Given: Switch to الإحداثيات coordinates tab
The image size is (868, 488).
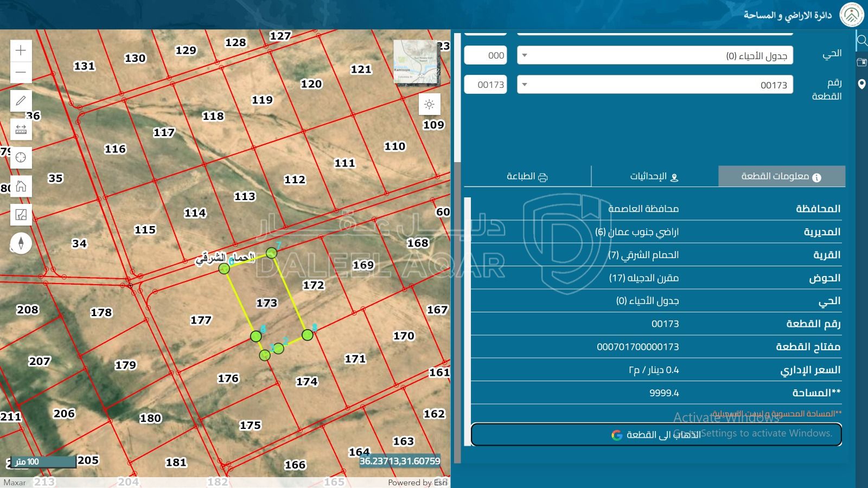Looking at the screenshot, I should 654,176.
